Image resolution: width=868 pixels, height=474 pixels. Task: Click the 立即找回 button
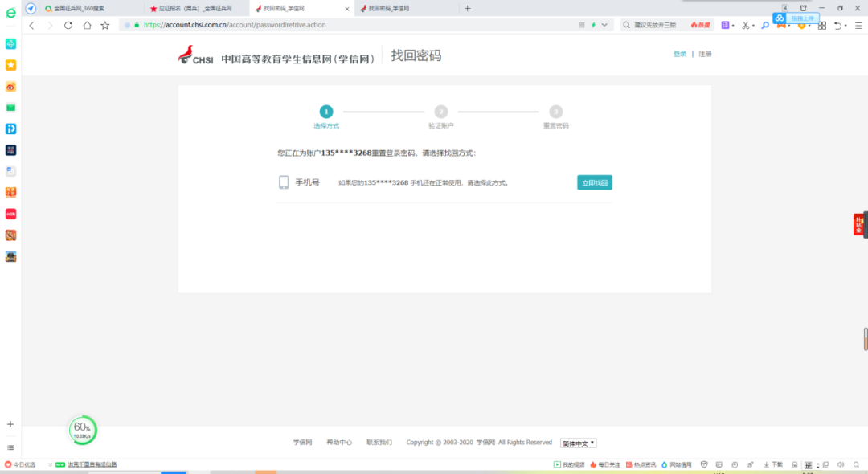click(x=594, y=182)
